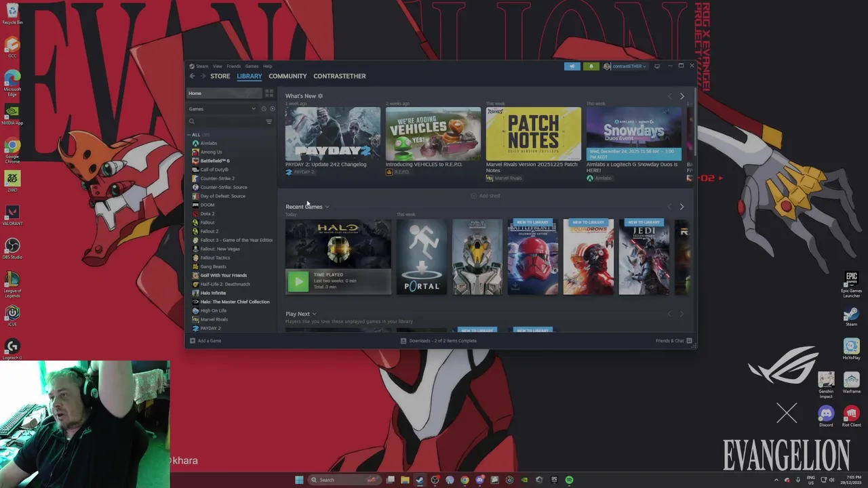This screenshot has width=868, height=488.
Task: Open the View menu
Action: coord(217,66)
